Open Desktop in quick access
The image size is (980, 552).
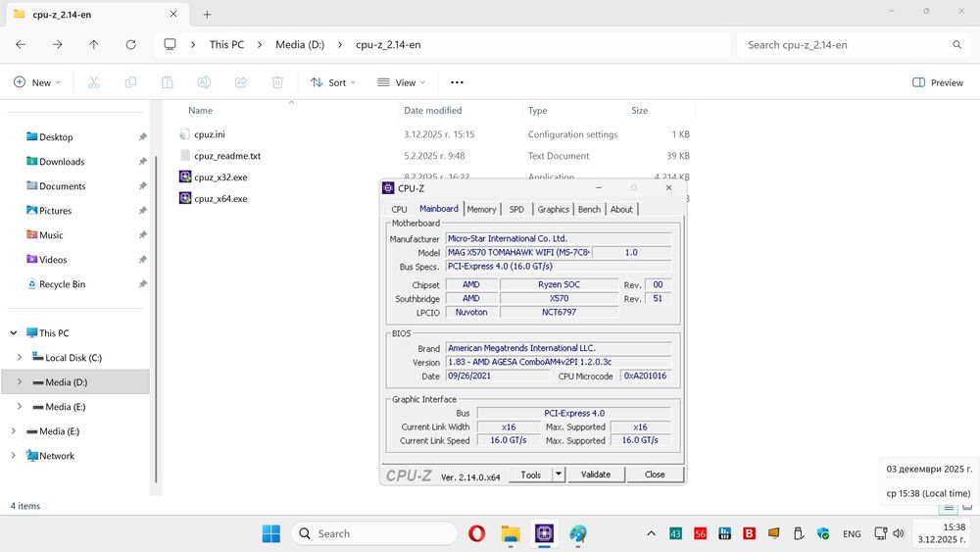[56, 137]
